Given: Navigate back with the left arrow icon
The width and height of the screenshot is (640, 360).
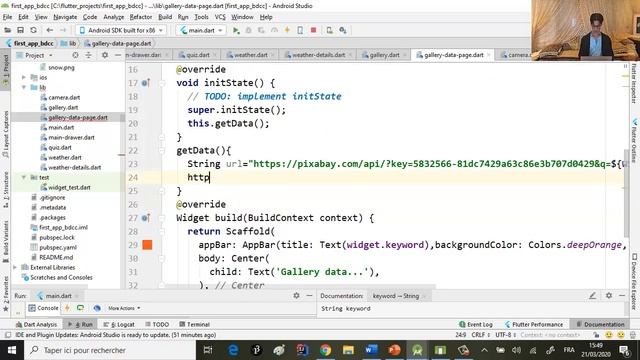Looking at the screenshot, I should pyautogui.click(x=50, y=30).
